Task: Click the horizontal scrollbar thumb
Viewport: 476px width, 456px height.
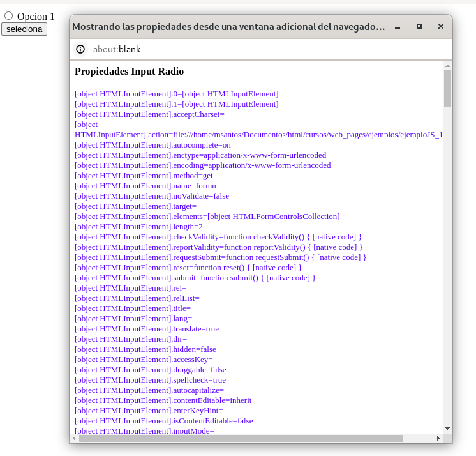Action: [241, 438]
